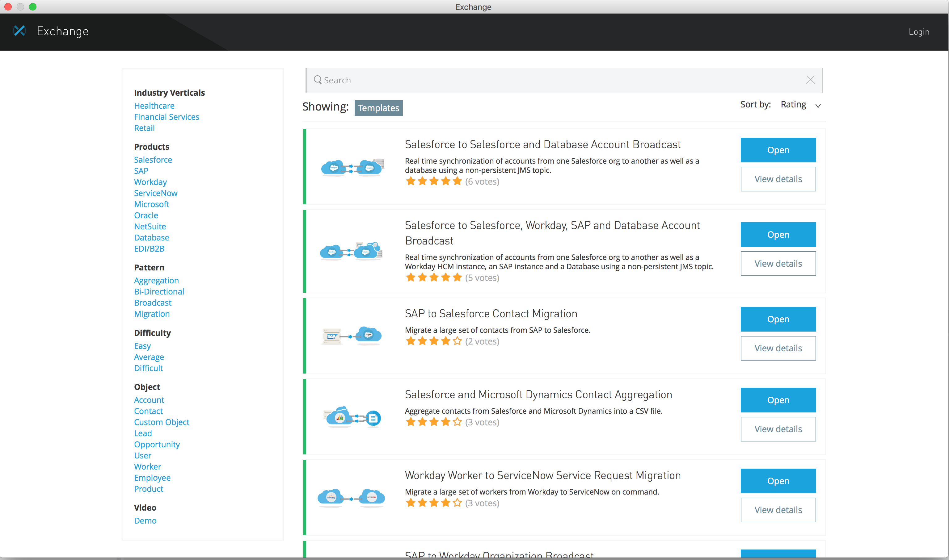
Task: Click the MuleSoft Exchange logo icon
Action: 19,31
